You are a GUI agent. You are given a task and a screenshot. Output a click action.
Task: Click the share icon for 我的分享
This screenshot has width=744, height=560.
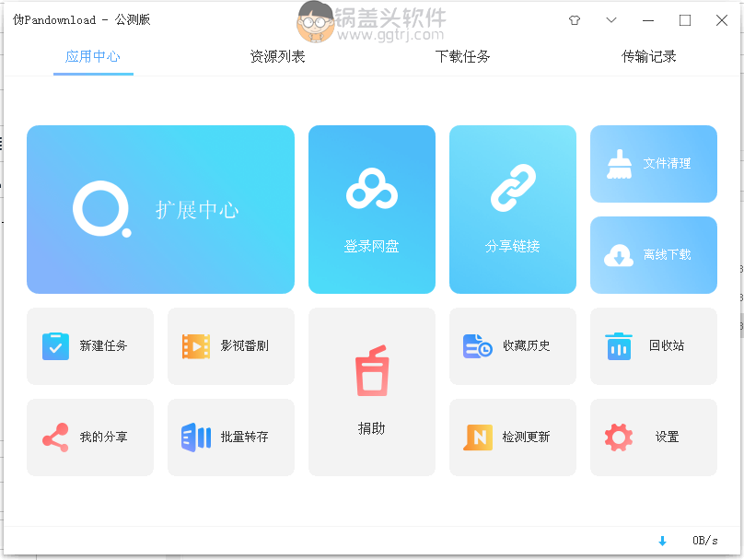tap(55, 437)
